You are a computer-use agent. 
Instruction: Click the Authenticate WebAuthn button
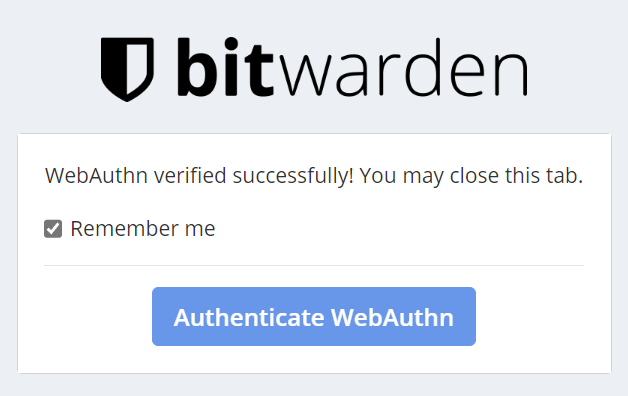click(x=314, y=316)
